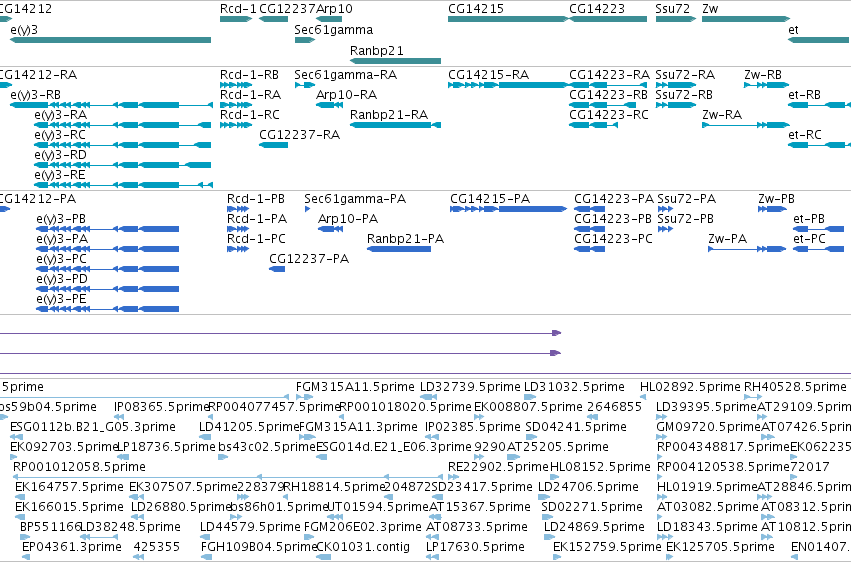
Task: Select the Sec61gamma gene label
Action: tap(333, 30)
